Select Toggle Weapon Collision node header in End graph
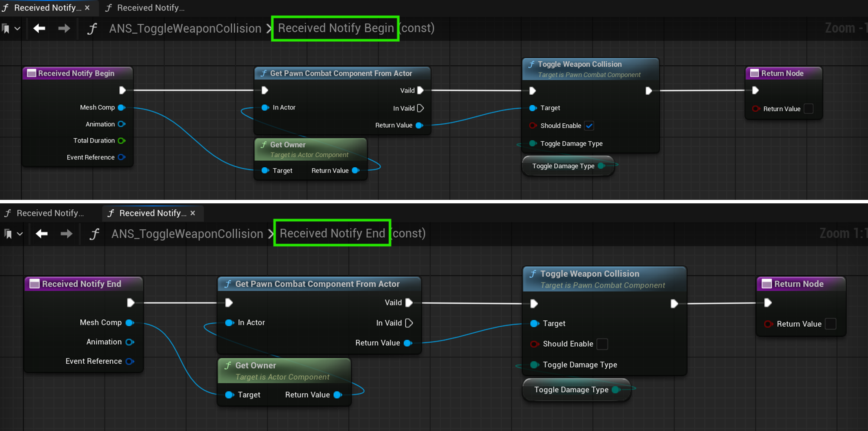 tap(605, 279)
